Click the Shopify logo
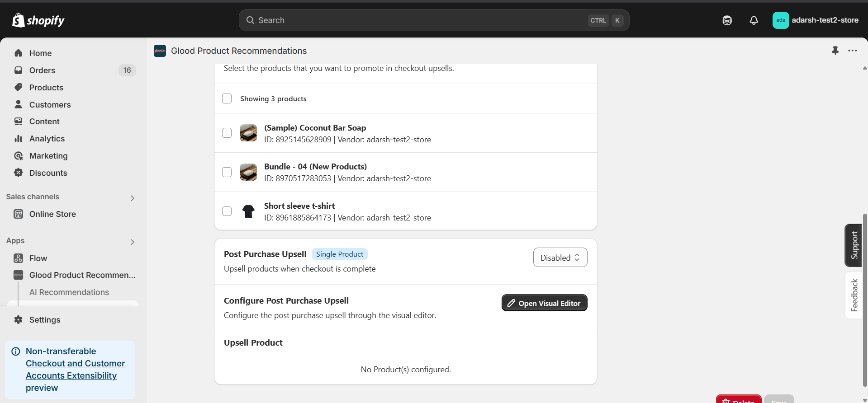This screenshot has width=868, height=403. 38,20
